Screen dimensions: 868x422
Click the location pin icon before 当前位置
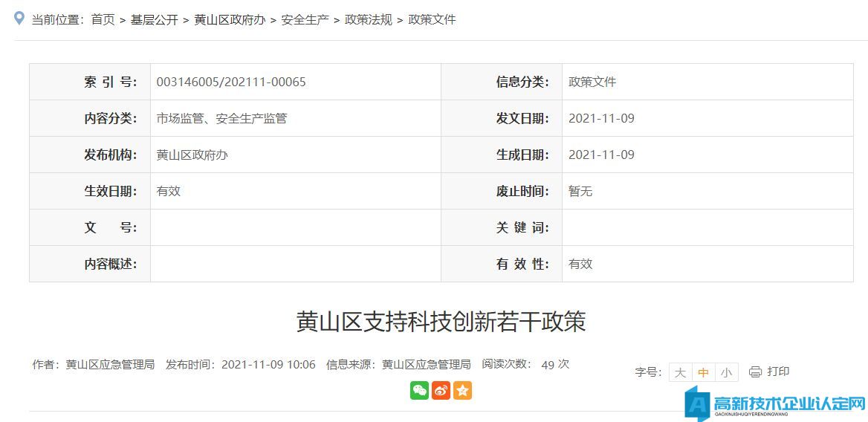point(19,18)
